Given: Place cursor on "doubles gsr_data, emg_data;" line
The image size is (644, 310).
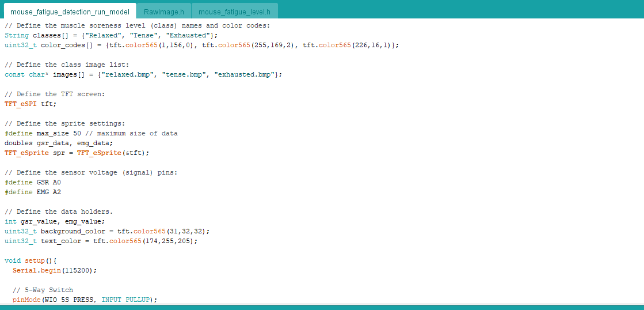Looking at the screenshot, I should (59, 143).
